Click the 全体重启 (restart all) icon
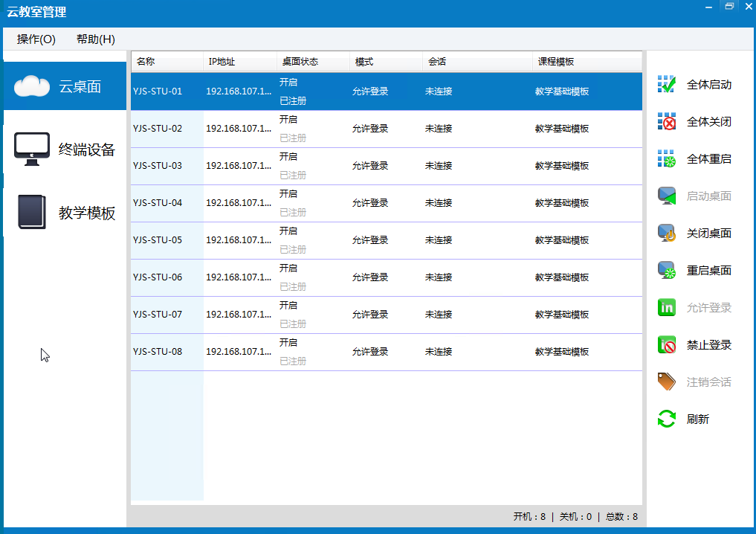This screenshot has height=534, width=756. tap(667, 158)
